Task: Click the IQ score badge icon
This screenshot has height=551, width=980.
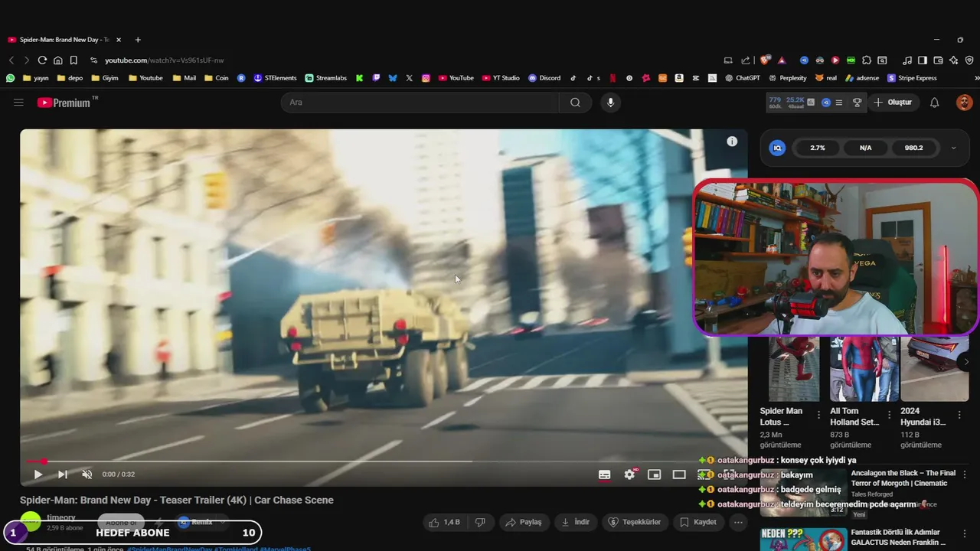Action: (x=777, y=148)
